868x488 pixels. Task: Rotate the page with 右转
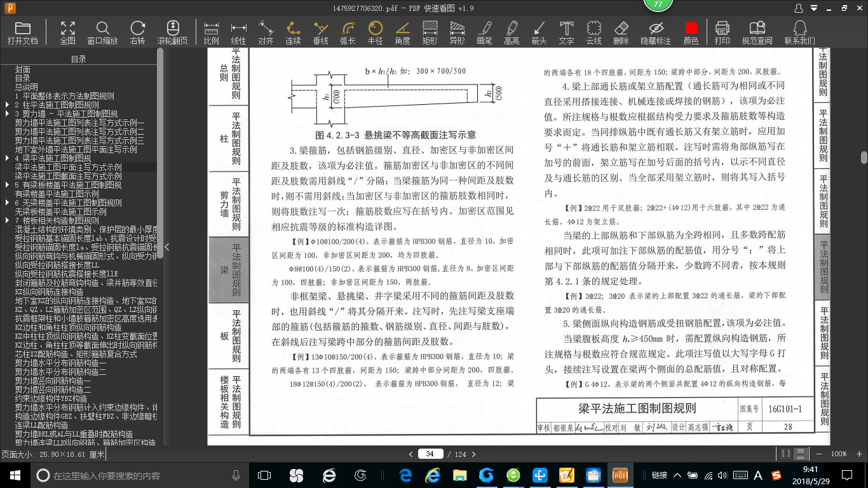click(137, 32)
